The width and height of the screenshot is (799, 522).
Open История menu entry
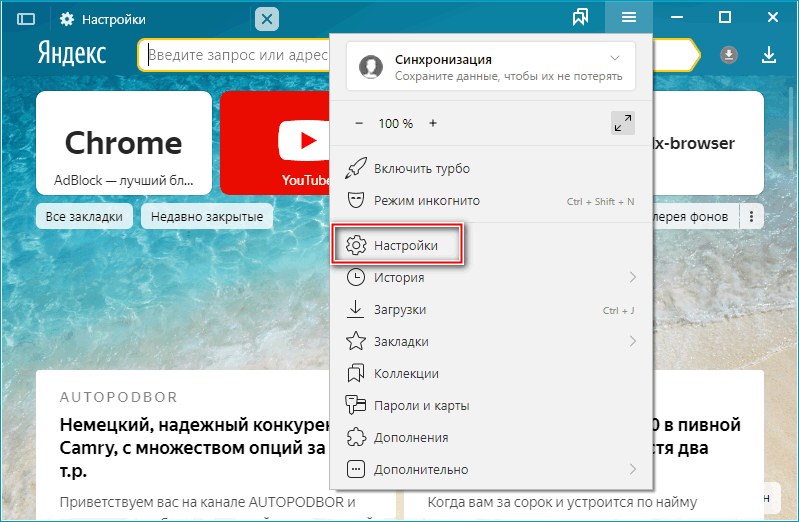(491, 278)
